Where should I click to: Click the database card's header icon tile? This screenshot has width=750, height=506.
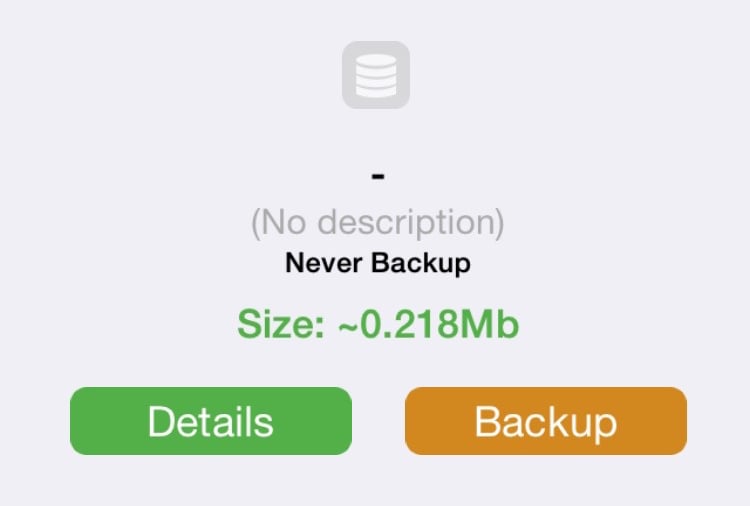click(x=376, y=75)
